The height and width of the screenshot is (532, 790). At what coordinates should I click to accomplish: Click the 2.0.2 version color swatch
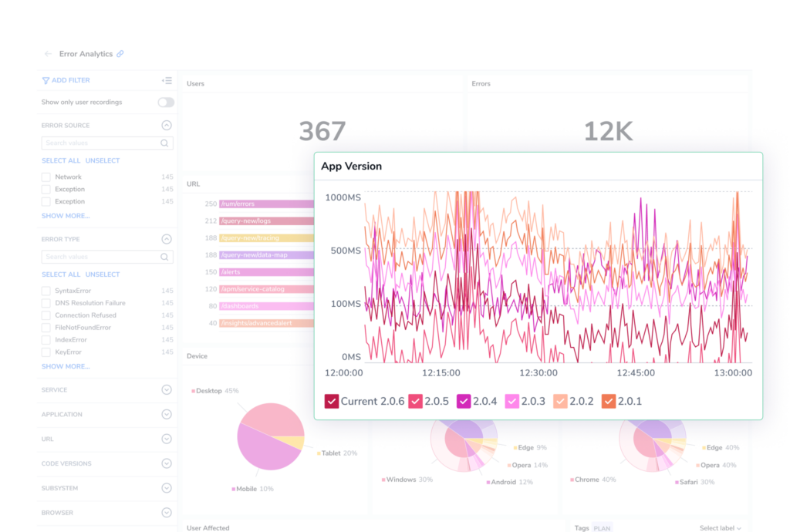pos(560,401)
